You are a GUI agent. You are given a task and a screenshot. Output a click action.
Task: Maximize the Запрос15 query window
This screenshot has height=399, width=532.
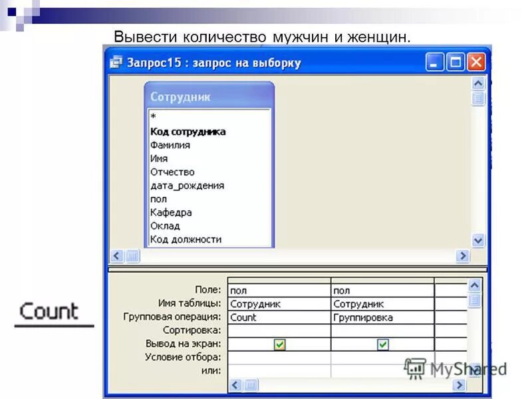pyautogui.click(x=455, y=61)
